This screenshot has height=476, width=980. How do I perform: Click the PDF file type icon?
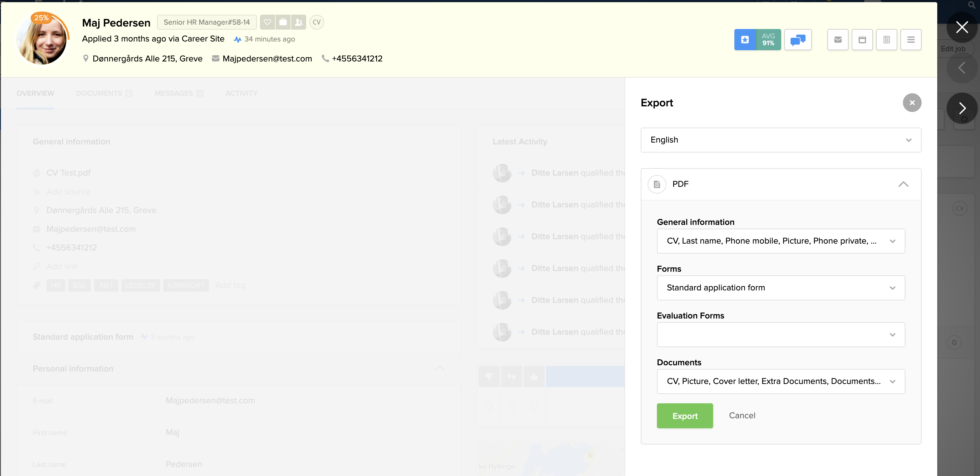(657, 184)
